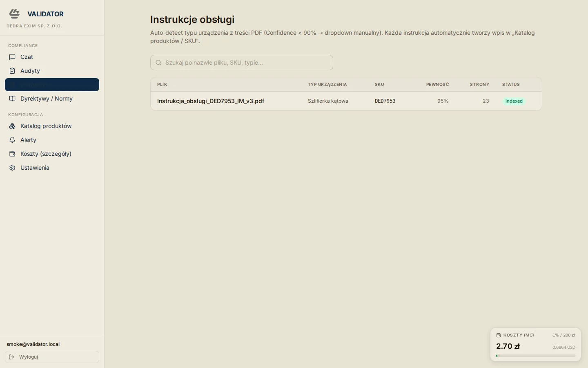This screenshot has width=588, height=368.
Task: Open the Czat chat bubble icon
Action: tap(12, 57)
